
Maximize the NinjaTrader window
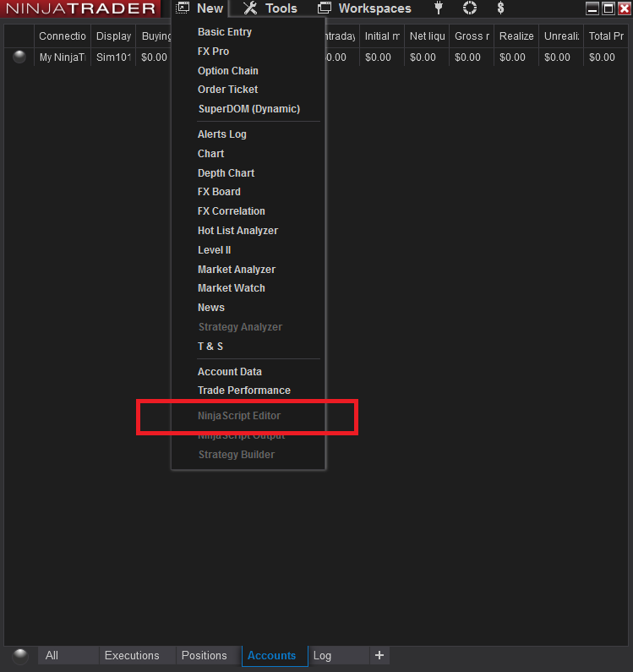[608, 8]
